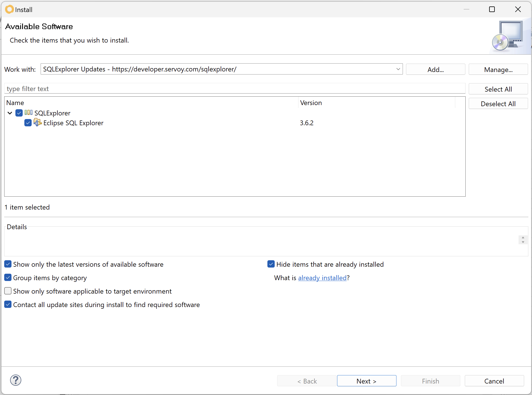Uncheck Contact all update sites during install

(x=8, y=304)
